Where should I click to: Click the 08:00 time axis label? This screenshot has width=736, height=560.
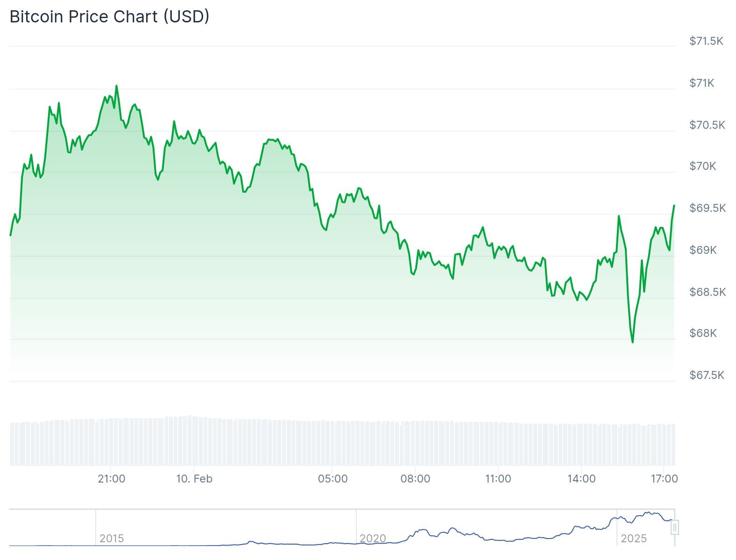coord(415,479)
